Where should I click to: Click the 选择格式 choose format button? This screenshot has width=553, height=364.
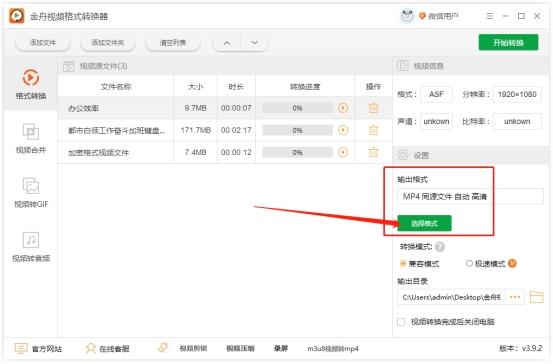pyautogui.click(x=424, y=223)
